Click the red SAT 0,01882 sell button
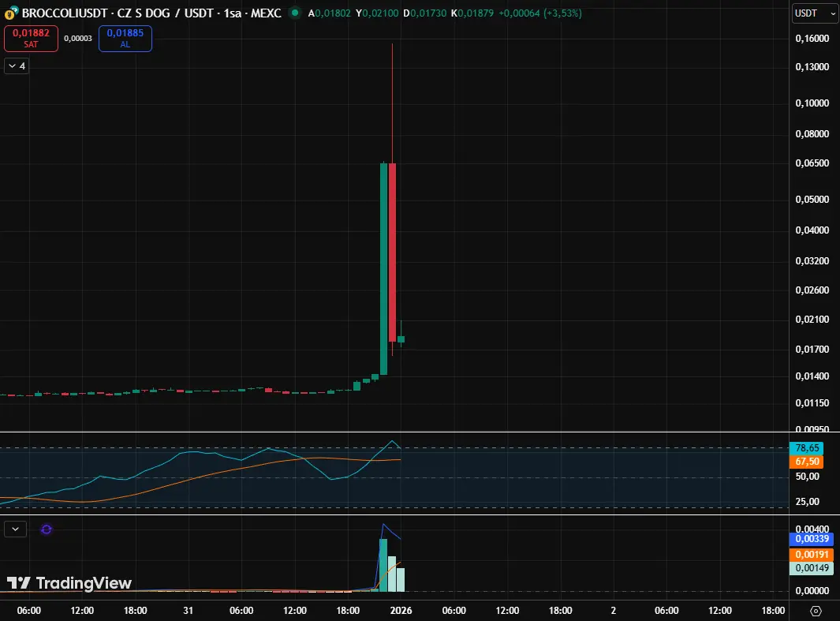The width and height of the screenshot is (840, 621). pyautogui.click(x=31, y=39)
